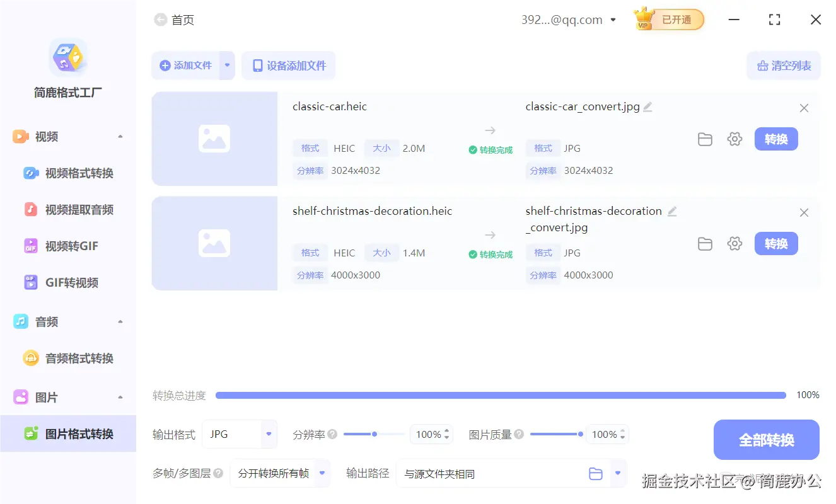Click the help icon beside 分辨率
This screenshot has width=836, height=504.
click(x=332, y=434)
